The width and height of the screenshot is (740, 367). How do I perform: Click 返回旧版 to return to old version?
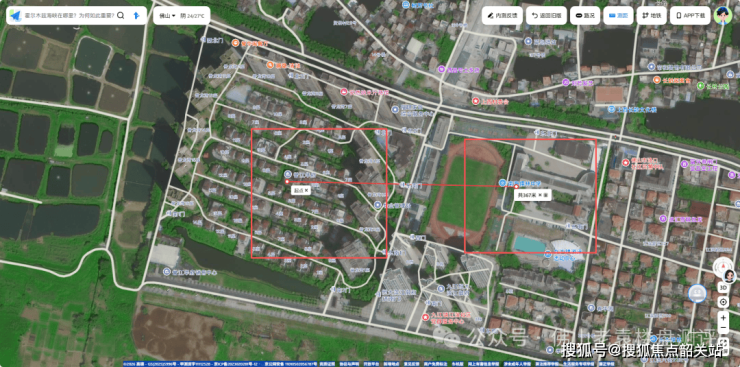[546, 16]
